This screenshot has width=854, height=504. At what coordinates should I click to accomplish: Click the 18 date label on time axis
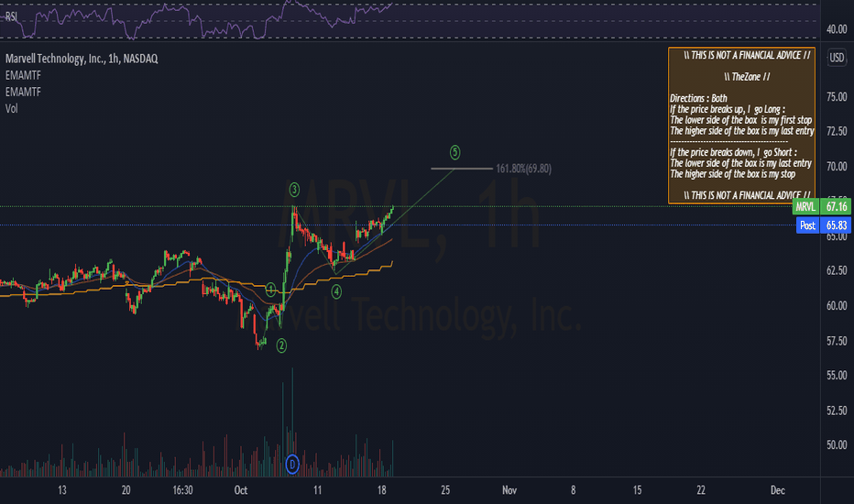pos(382,490)
